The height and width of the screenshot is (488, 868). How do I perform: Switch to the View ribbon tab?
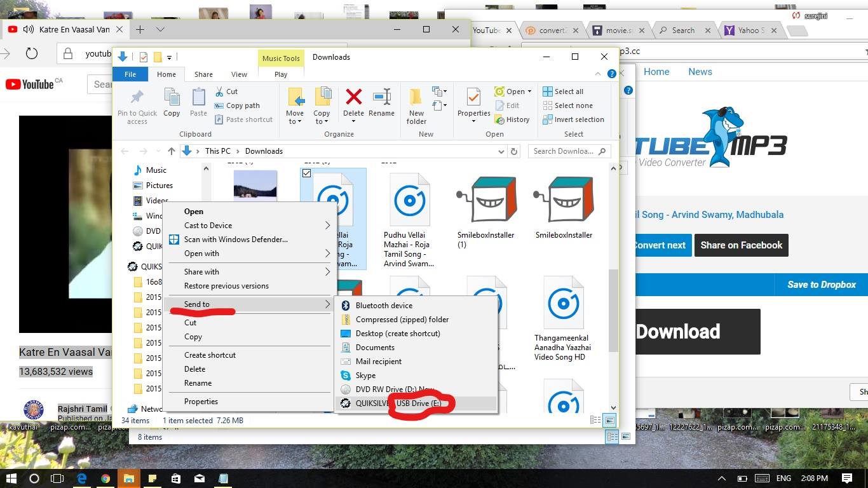pos(239,74)
